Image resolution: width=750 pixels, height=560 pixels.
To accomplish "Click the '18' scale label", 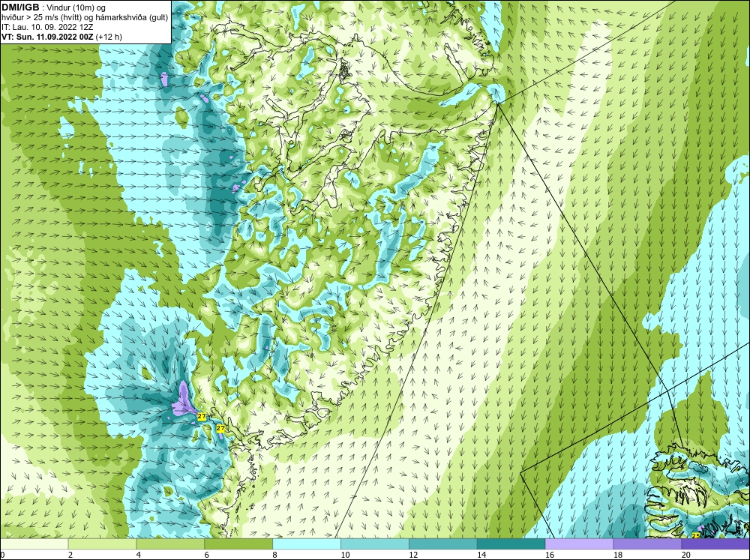I will click(617, 555).
